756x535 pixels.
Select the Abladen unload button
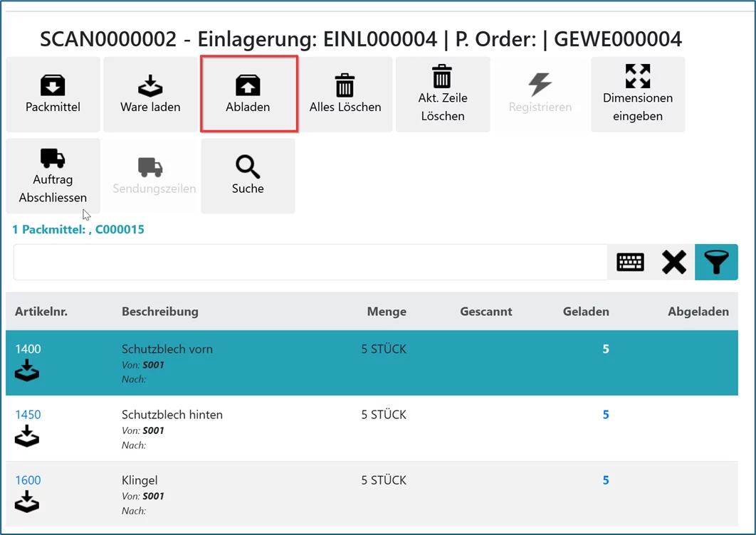point(248,95)
